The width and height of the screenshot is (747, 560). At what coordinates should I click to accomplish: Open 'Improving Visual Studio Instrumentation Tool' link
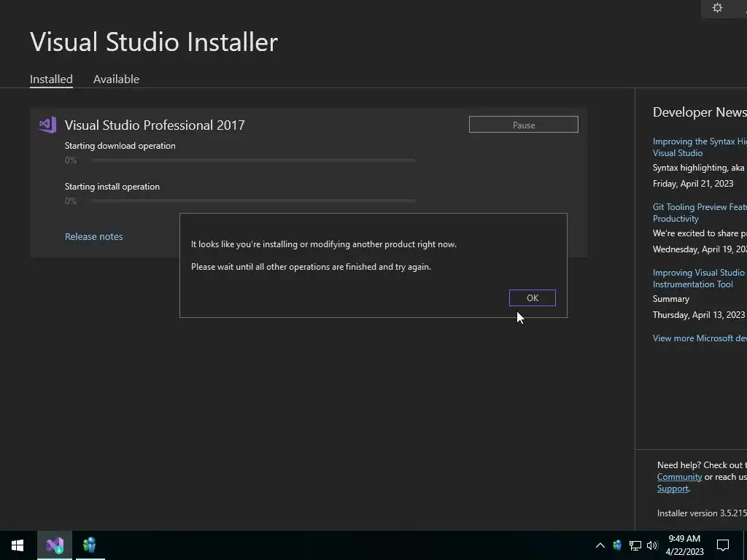coord(700,278)
